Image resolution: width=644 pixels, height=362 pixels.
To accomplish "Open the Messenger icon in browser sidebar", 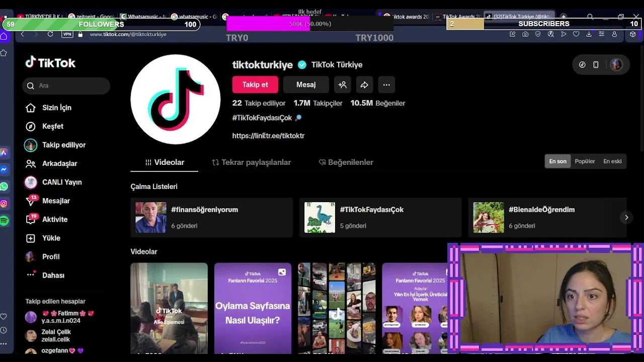I will click(x=4, y=169).
